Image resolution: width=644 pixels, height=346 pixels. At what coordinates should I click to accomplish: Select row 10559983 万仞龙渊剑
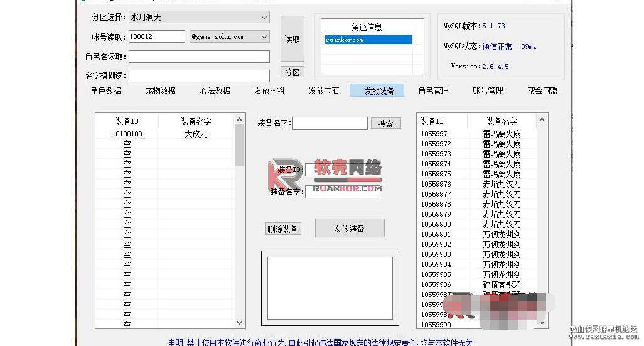coord(477,254)
